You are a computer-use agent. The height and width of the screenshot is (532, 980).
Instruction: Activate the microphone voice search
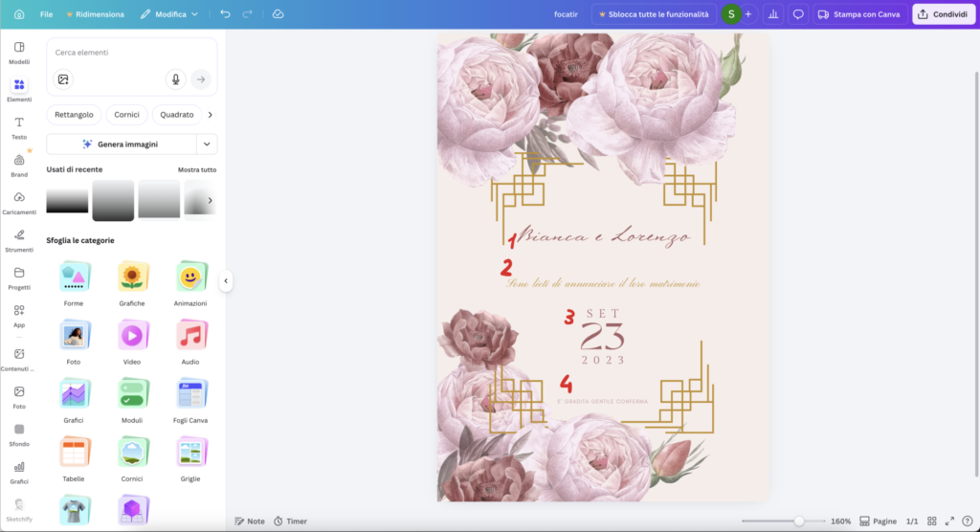pos(176,79)
